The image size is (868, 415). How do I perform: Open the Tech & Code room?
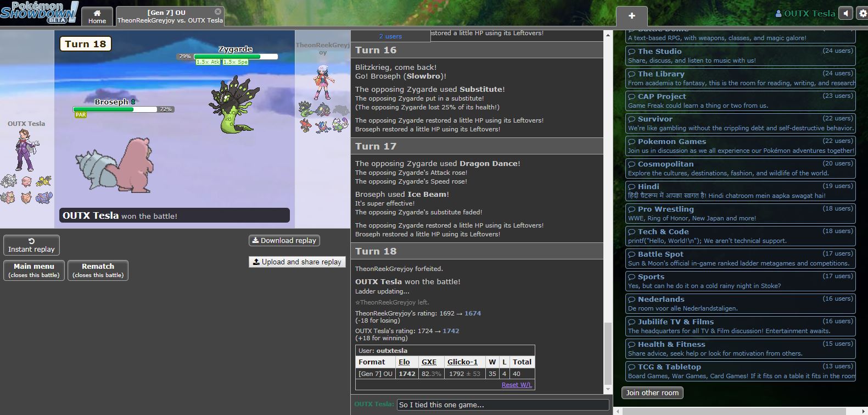click(741, 236)
